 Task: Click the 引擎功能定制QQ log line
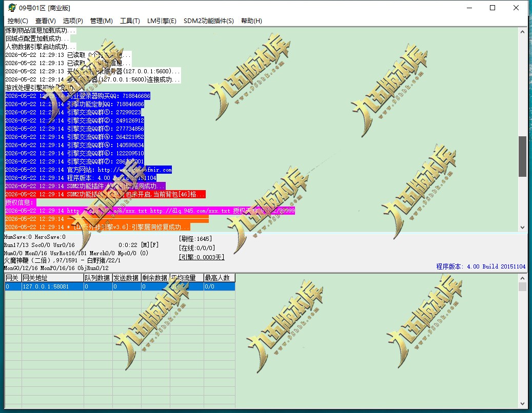coord(74,104)
